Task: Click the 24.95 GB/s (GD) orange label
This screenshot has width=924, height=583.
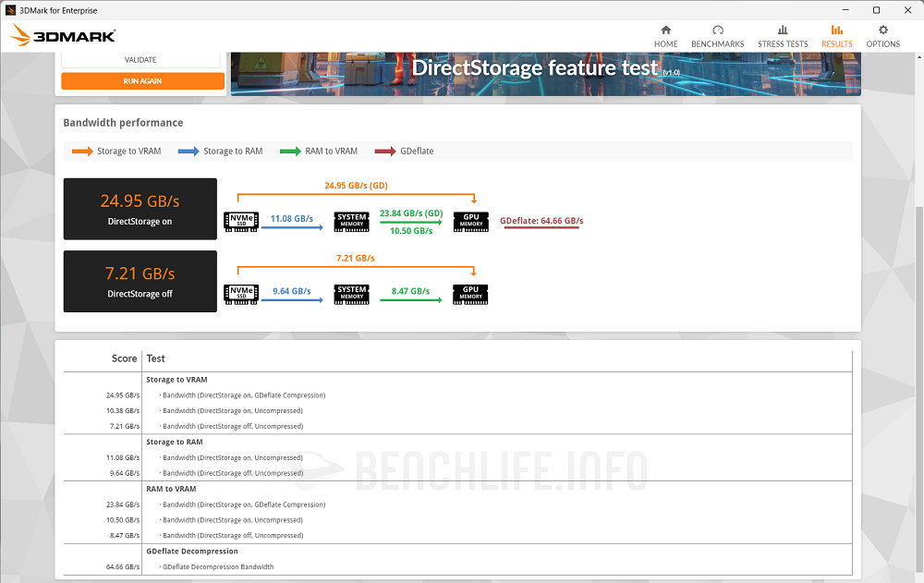Action: coord(356,185)
